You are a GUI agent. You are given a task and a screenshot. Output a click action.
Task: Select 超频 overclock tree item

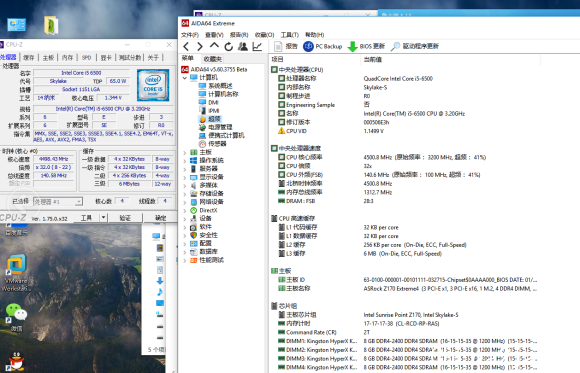[210, 119]
